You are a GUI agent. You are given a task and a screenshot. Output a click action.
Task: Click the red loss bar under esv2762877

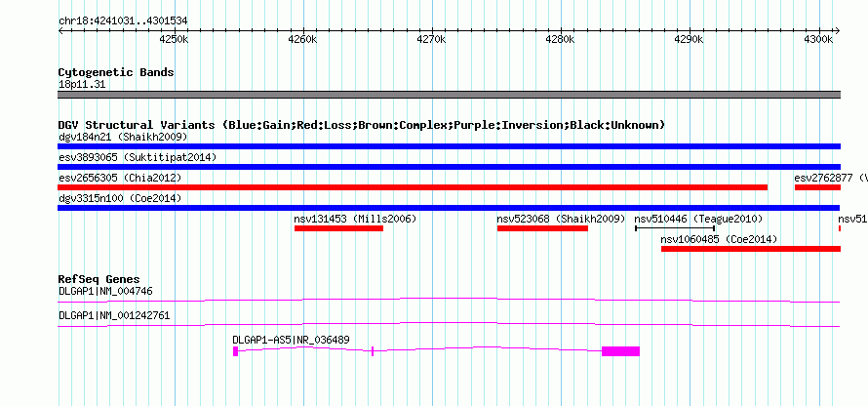pyautogui.click(x=817, y=187)
